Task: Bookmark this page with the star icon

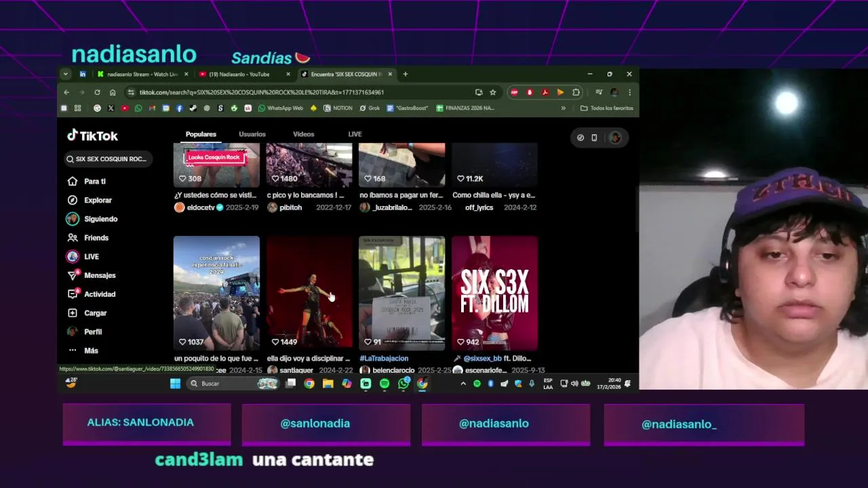Action: click(x=493, y=92)
